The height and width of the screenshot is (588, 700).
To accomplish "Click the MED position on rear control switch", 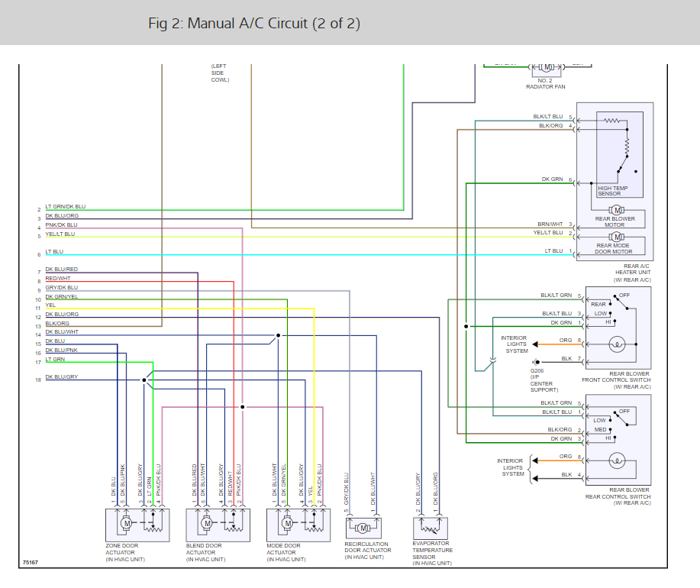I will point(600,429).
